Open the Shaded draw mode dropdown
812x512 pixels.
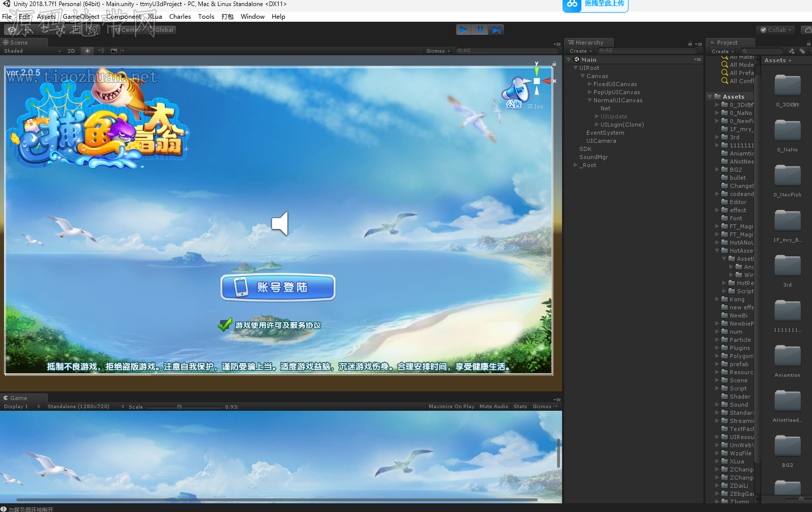tap(32, 51)
